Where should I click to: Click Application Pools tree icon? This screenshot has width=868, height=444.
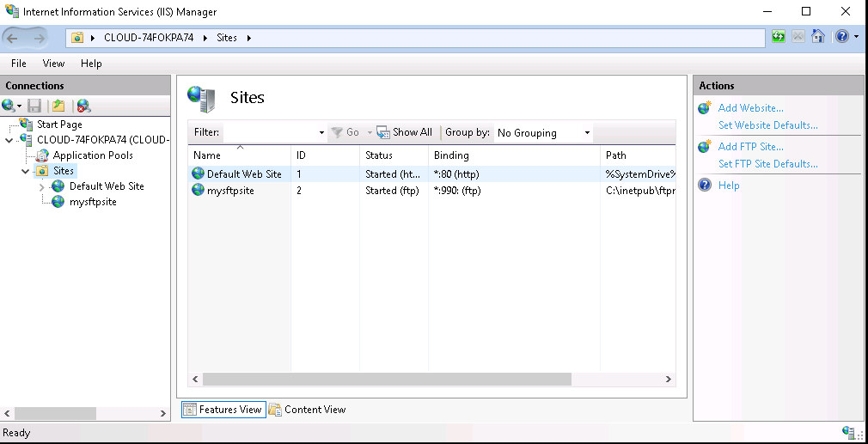coord(43,155)
